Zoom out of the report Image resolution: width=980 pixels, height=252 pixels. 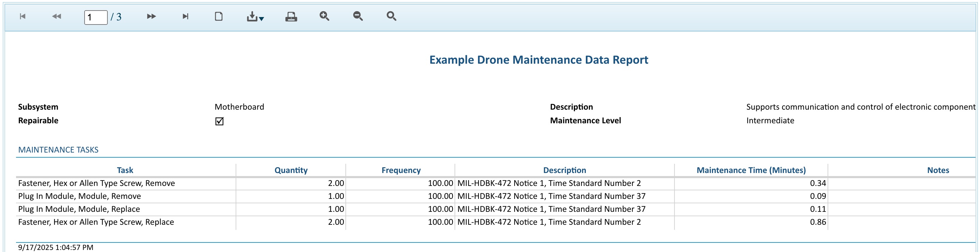coord(358,16)
